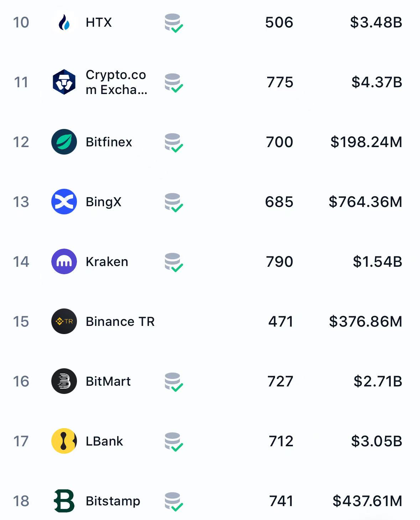Screen dimensions: 420x520
Task: Click the LBank yellow logo
Action: (x=64, y=441)
